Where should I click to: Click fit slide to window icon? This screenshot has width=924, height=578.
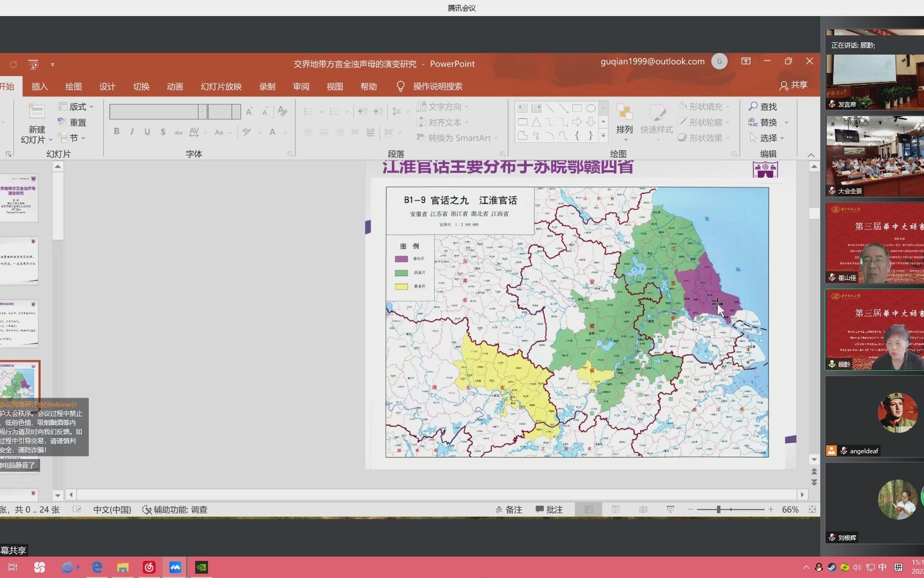812,509
